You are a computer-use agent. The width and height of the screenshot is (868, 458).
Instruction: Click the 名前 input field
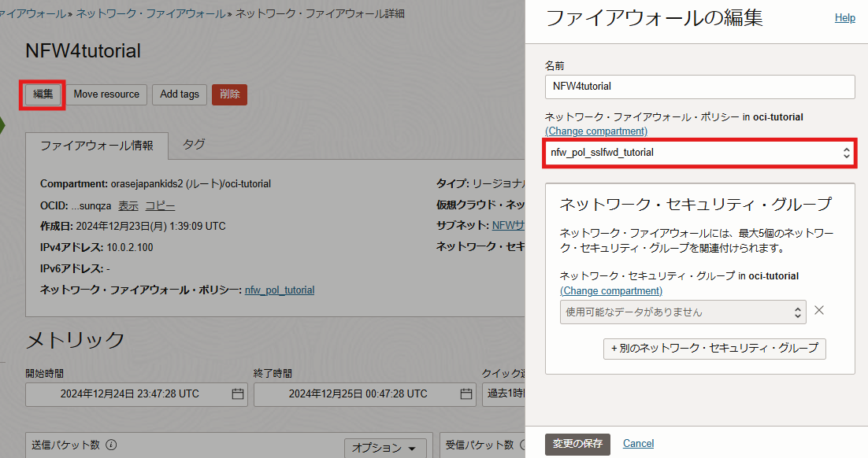(699, 87)
